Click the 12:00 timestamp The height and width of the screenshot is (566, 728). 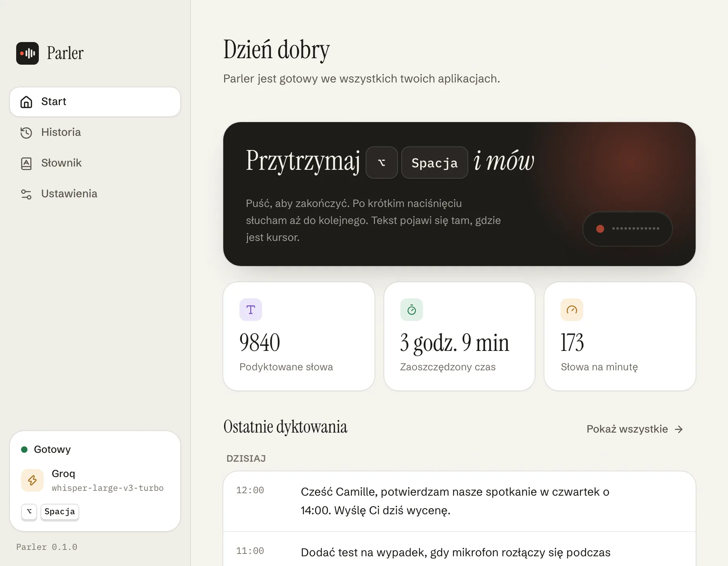pyautogui.click(x=250, y=490)
